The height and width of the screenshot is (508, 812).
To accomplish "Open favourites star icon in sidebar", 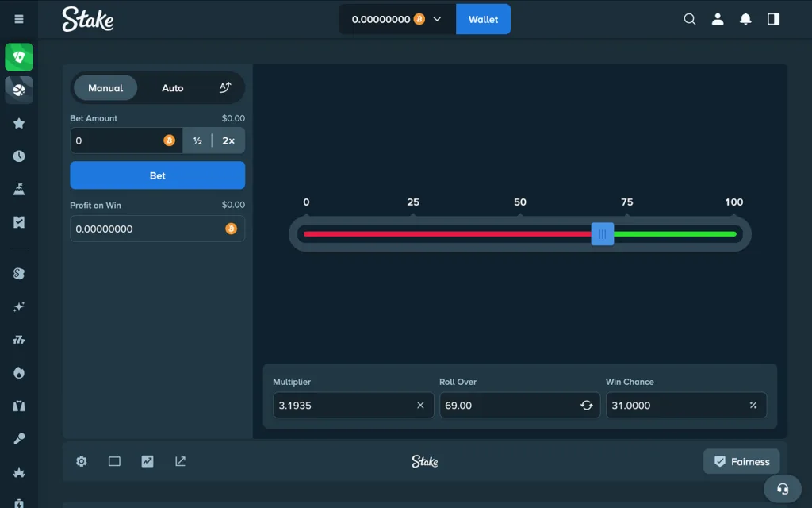I will (19, 123).
